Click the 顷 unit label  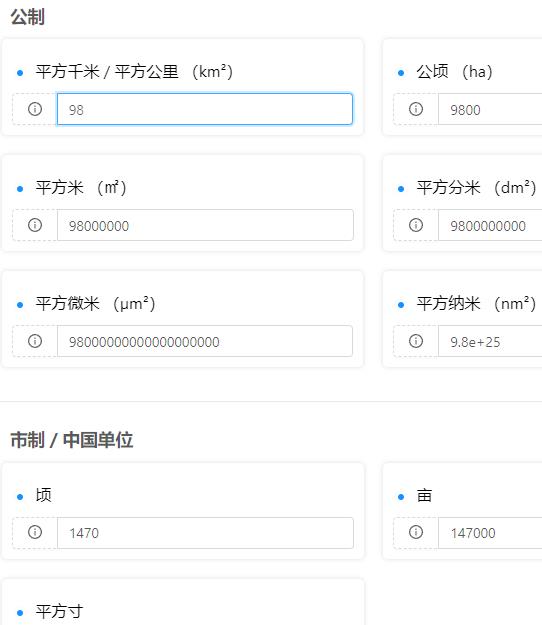tap(43, 495)
